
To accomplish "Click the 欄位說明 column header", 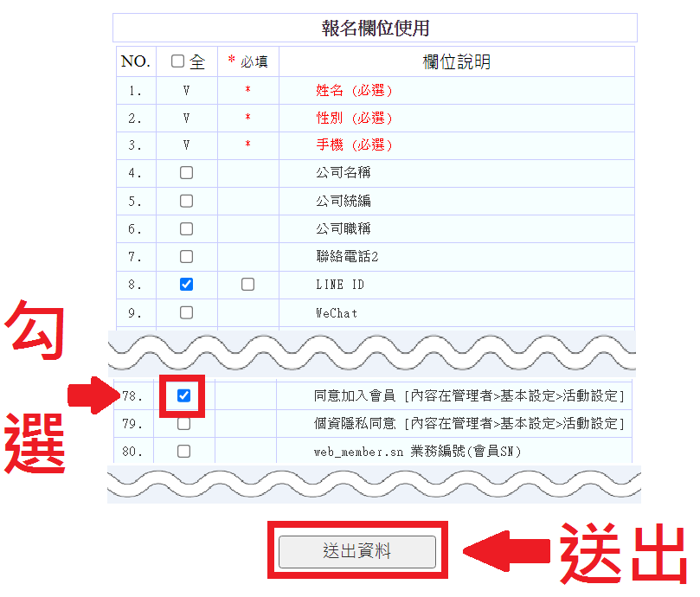I will click(456, 61).
